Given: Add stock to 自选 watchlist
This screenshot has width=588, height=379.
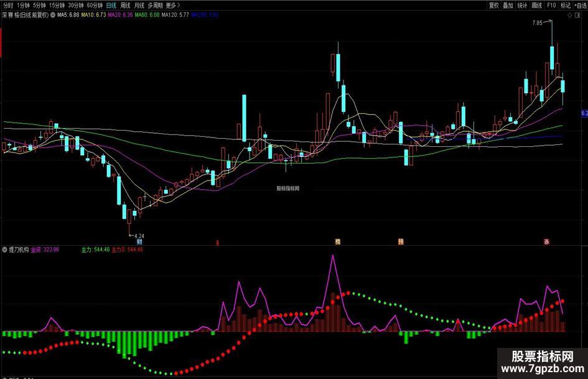Looking at the screenshot, I should pyautogui.click(x=581, y=5).
